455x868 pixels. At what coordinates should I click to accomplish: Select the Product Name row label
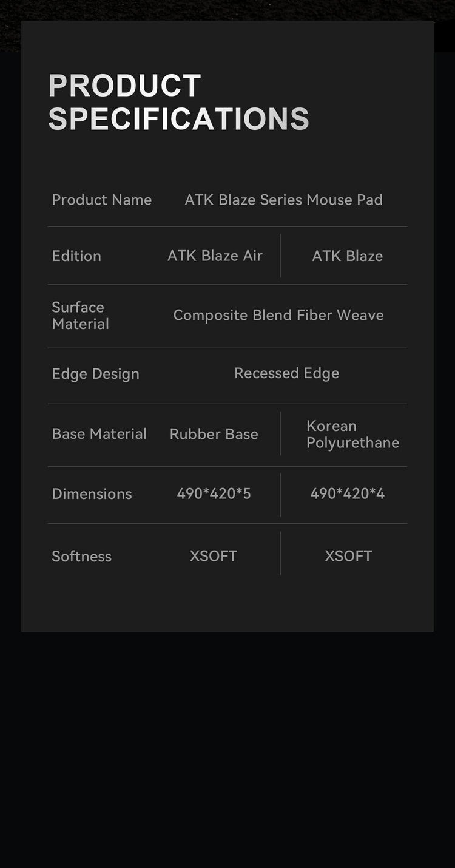click(x=101, y=200)
